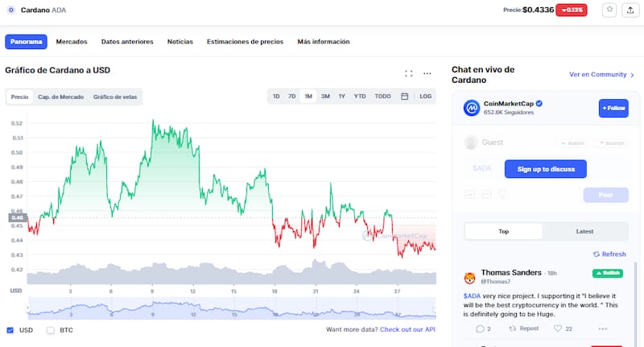Switch chat feed to Latest tab
The height and width of the screenshot is (347, 644).
[x=584, y=231]
